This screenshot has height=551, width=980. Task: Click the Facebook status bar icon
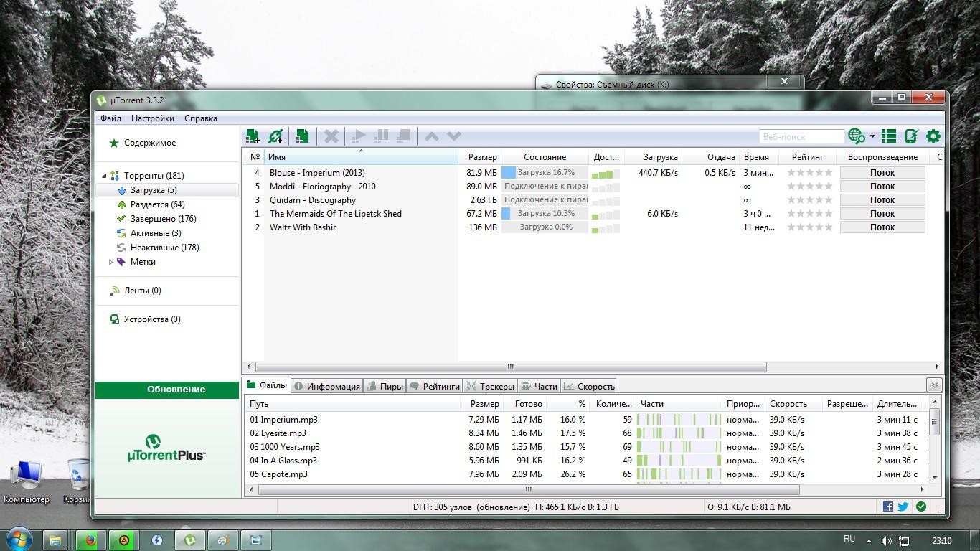(x=888, y=507)
